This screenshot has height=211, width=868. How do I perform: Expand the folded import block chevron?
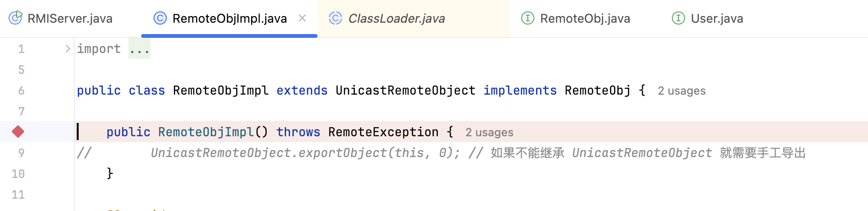point(68,49)
